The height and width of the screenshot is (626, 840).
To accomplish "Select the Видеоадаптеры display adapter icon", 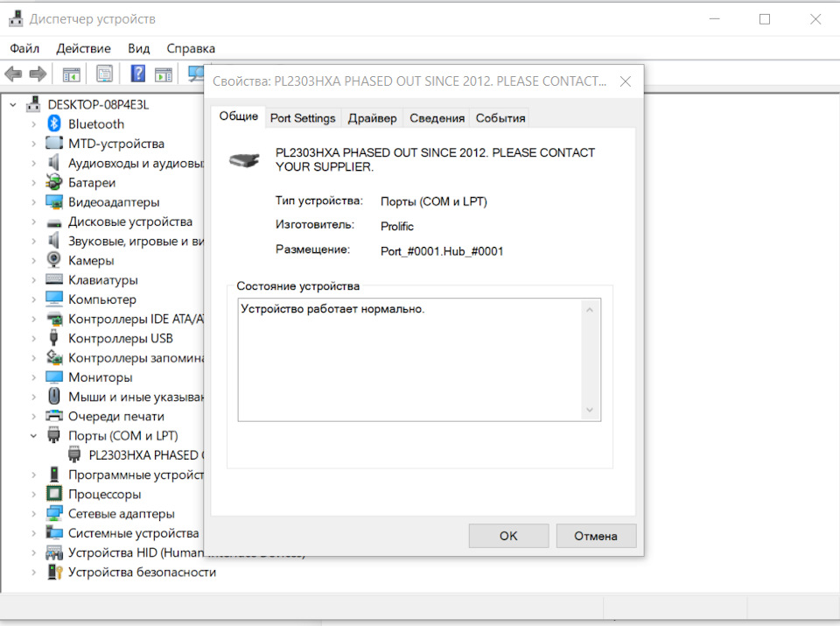I will (x=54, y=202).
